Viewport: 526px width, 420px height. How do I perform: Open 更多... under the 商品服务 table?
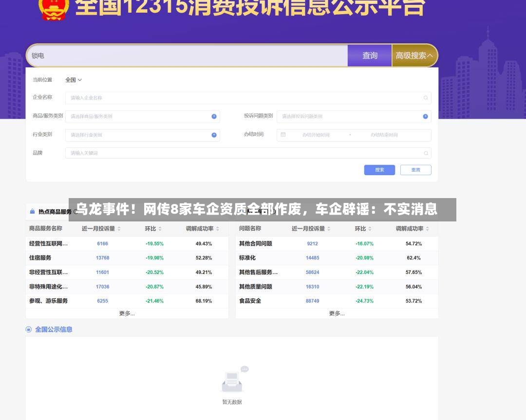click(x=127, y=313)
